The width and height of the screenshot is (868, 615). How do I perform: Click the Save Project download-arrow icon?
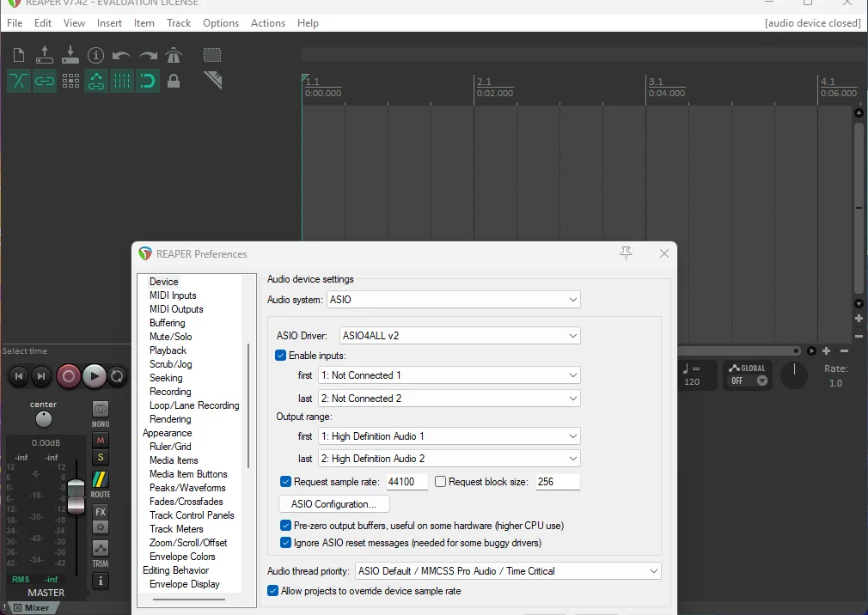[x=70, y=55]
